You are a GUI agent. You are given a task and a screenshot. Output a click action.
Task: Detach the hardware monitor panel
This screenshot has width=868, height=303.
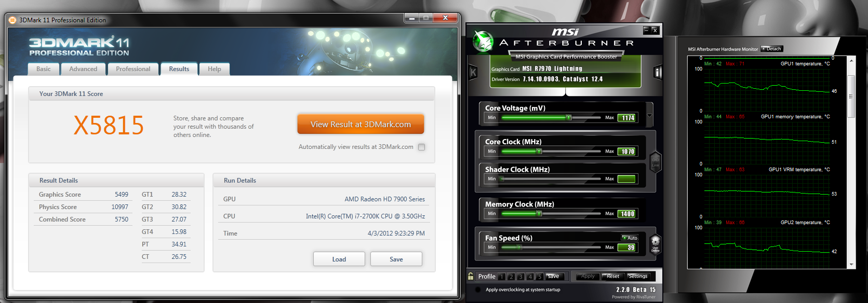point(771,49)
